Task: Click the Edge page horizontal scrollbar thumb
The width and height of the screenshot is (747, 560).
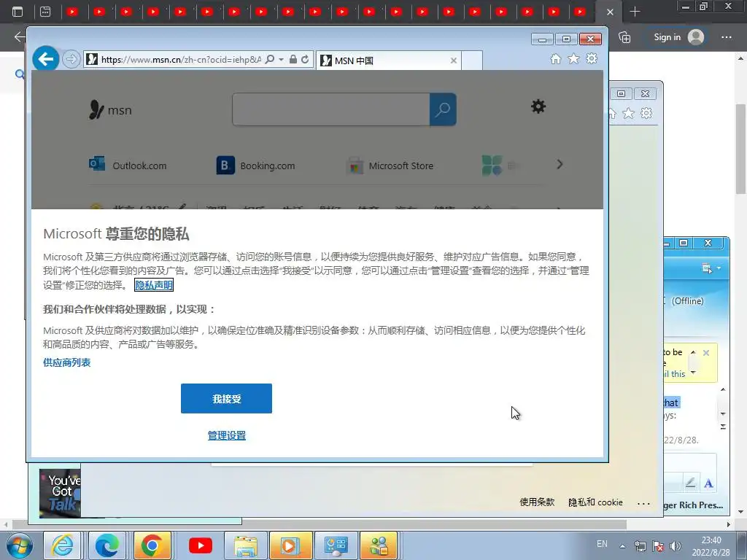Action: click(x=320, y=525)
